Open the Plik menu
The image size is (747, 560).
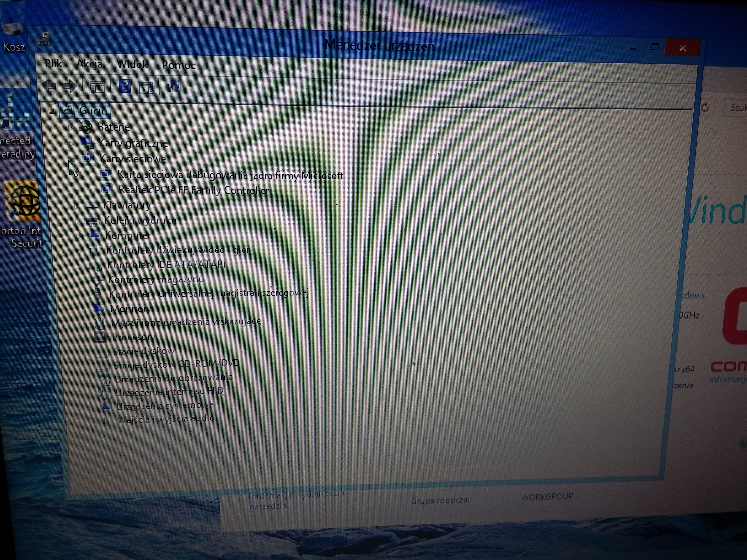(53, 63)
